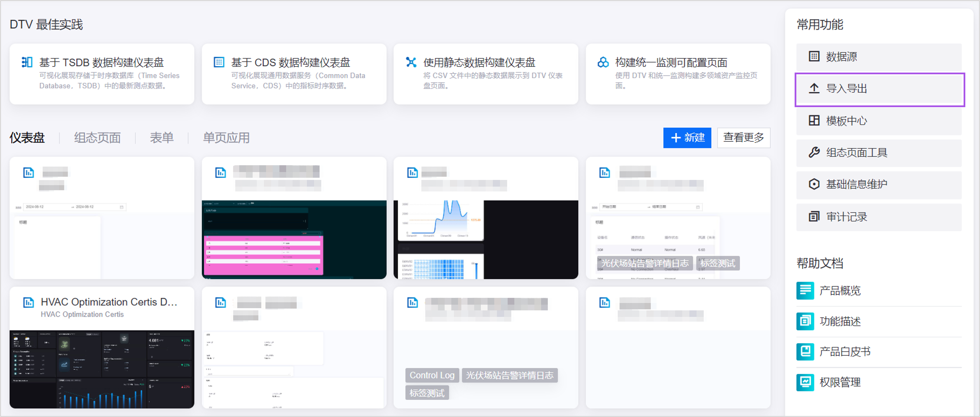This screenshot has height=417, width=980.
Task: Click the 查看更多 button
Action: point(743,138)
